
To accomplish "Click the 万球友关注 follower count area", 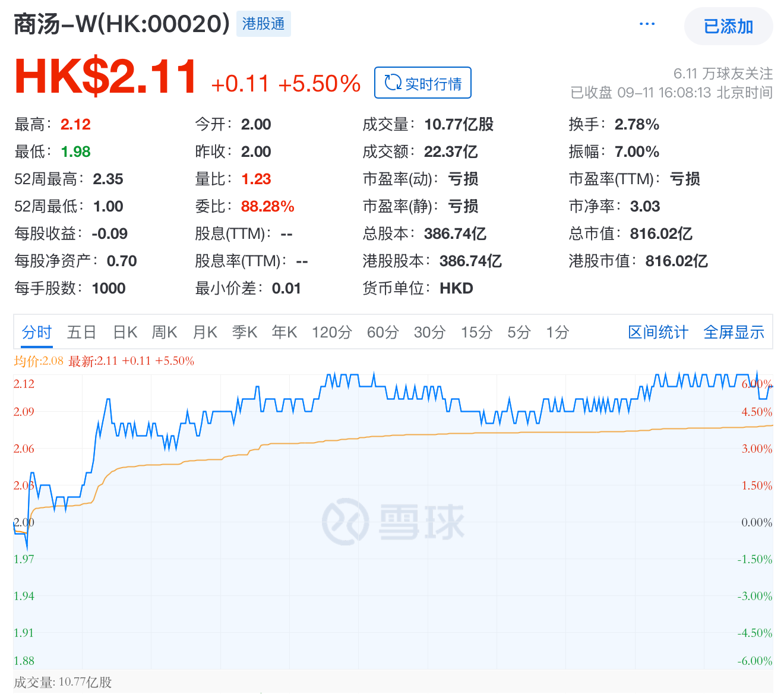I will (722, 72).
